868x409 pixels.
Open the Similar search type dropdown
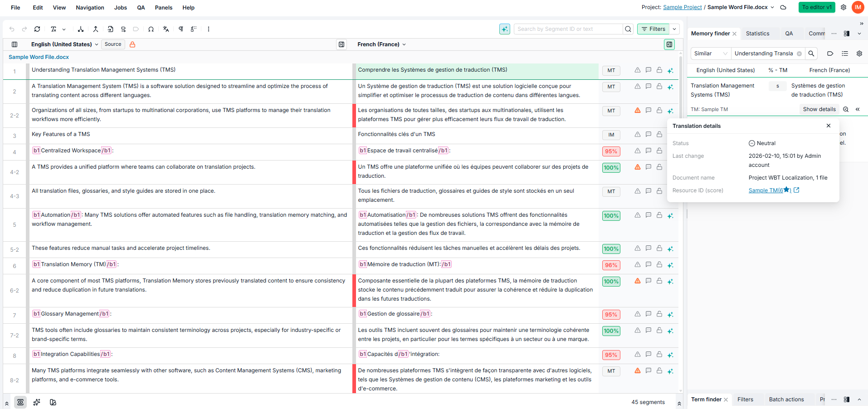(711, 54)
